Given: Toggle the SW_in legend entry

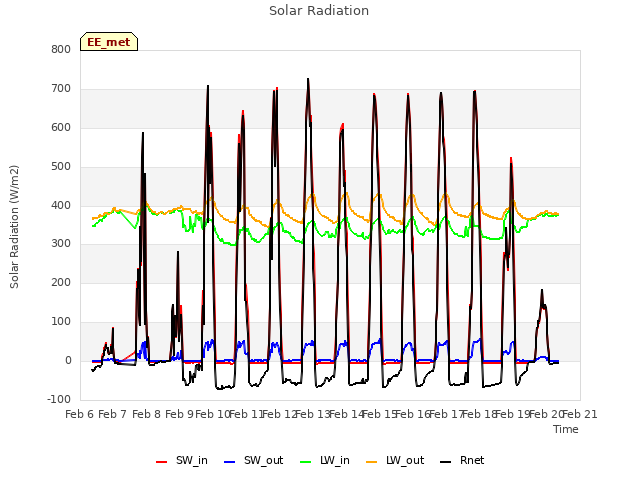Looking at the screenshot, I should tap(182, 460).
